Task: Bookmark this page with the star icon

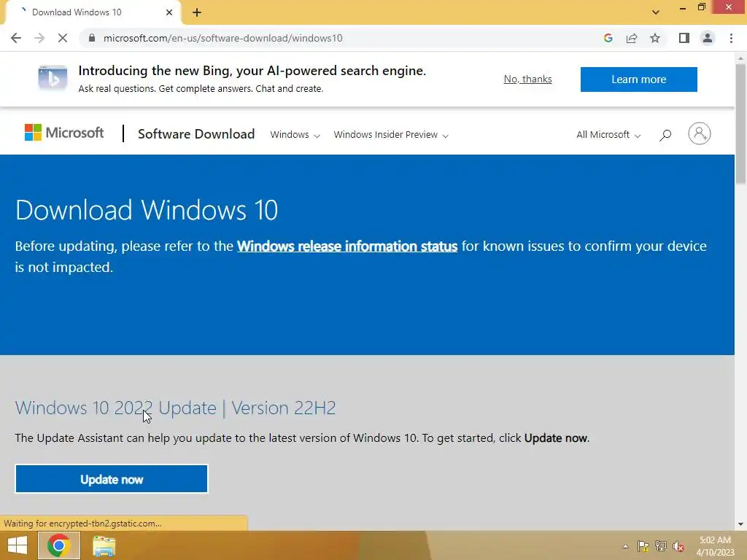Action: [655, 38]
